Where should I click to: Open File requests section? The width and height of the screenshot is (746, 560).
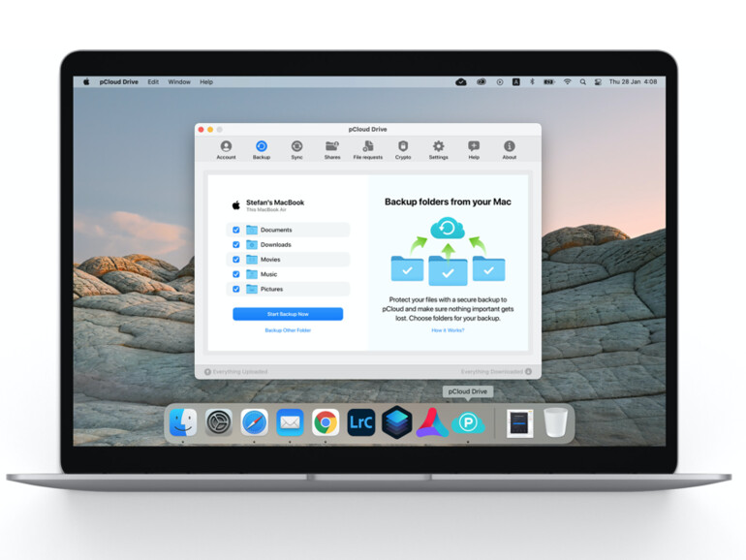tap(368, 150)
